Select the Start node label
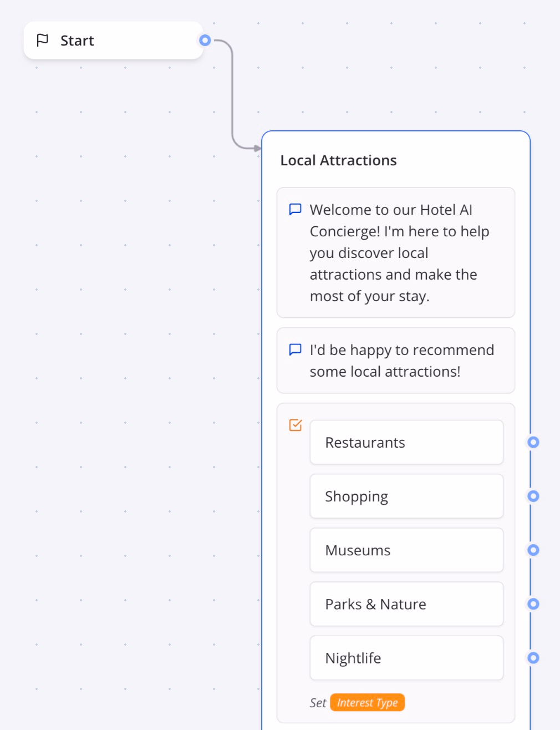Image resolution: width=560 pixels, height=730 pixels. click(x=77, y=40)
